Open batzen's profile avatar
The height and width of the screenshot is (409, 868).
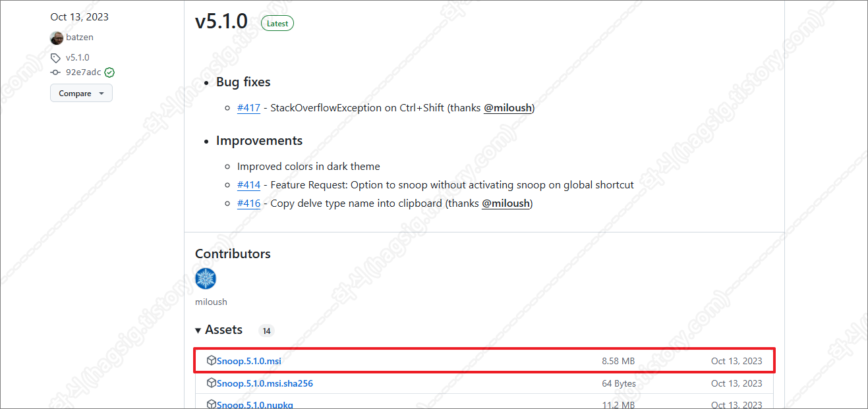click(x=57, y=38)
